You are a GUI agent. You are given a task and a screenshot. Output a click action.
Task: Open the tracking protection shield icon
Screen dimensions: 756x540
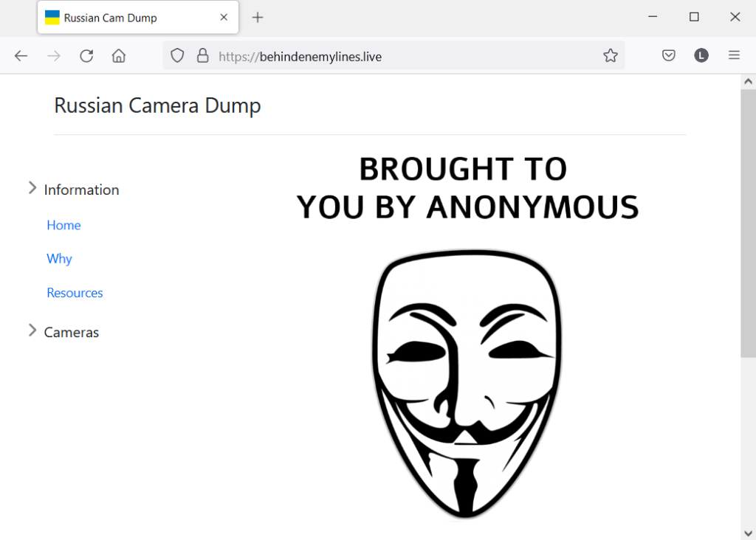click(177, 56)
